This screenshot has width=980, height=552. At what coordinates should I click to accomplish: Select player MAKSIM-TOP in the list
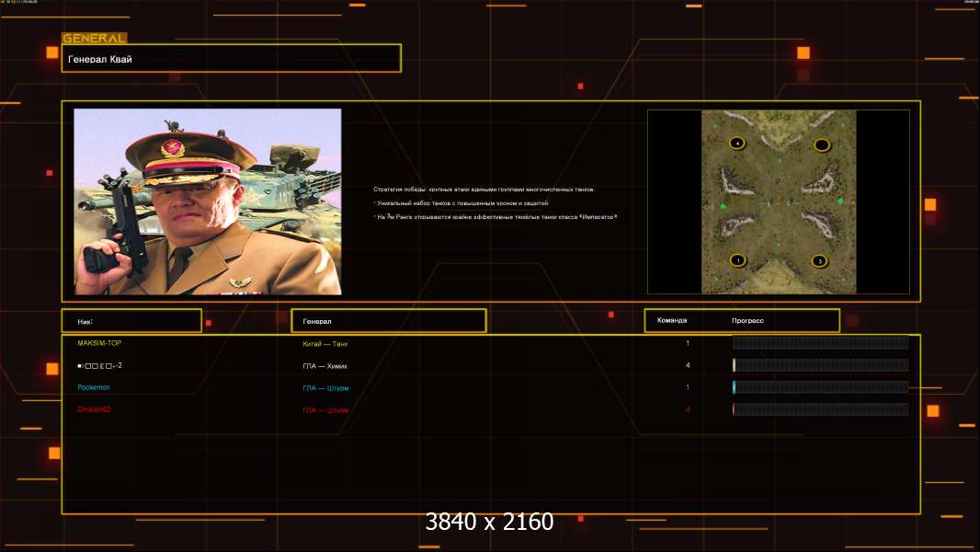pyautogui.click(x=99, y=343)
